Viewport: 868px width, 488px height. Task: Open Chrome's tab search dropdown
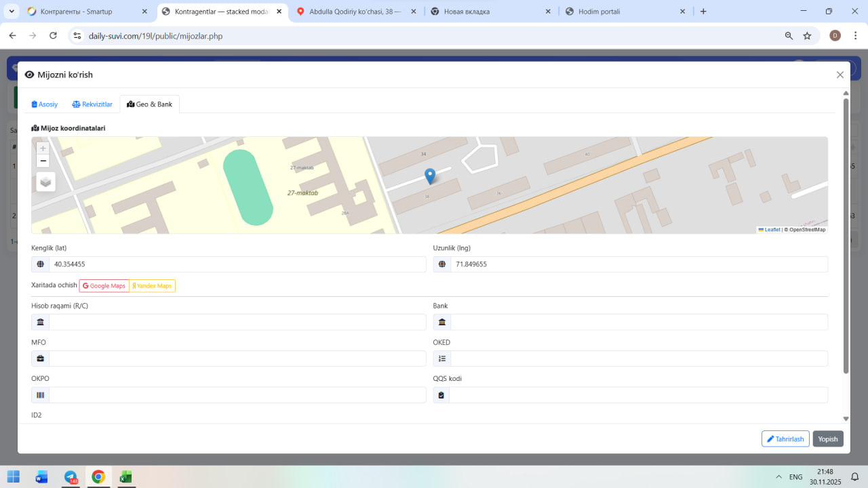(12, 12)
